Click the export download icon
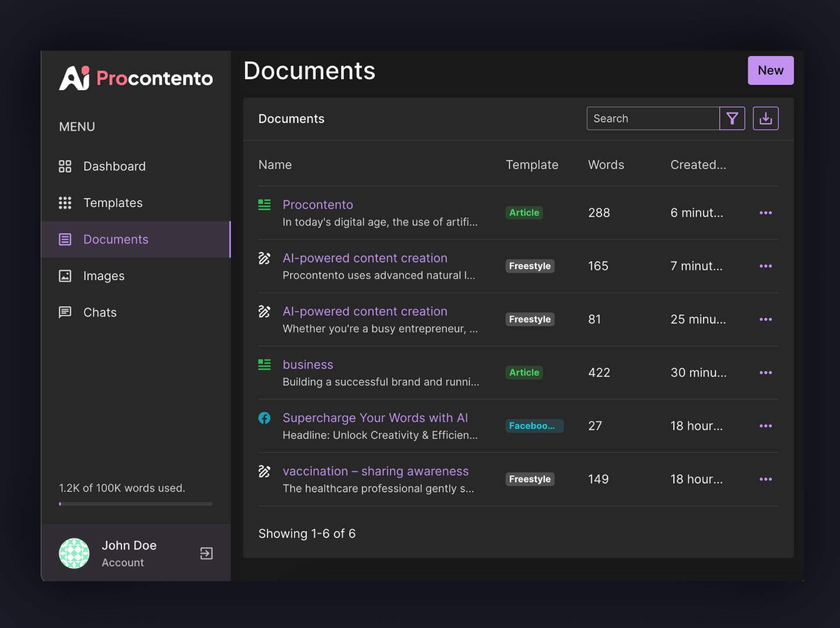Image resolution: width=840 pixels, height=628 pixels. point(765,119)
